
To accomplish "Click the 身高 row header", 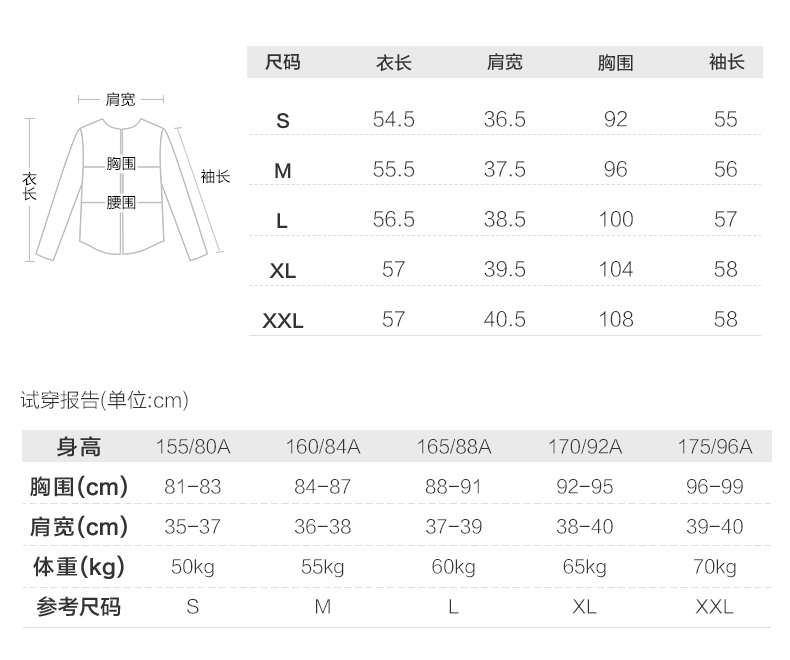I will [78, 447].
